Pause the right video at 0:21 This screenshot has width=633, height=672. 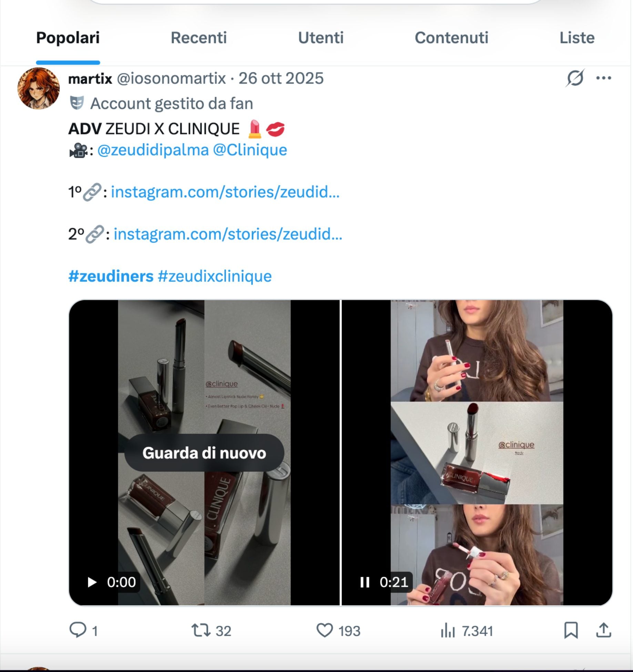[365, 582]
